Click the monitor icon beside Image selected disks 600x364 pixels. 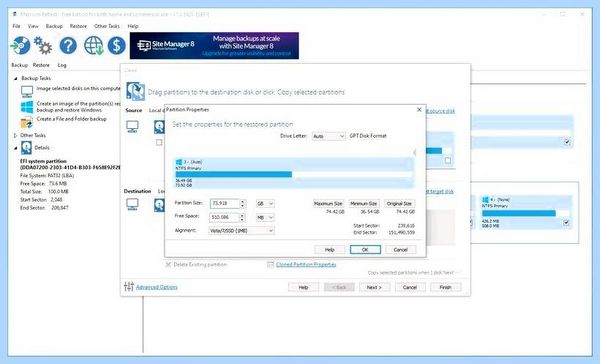pyautogui.click(x=27, y=92)
